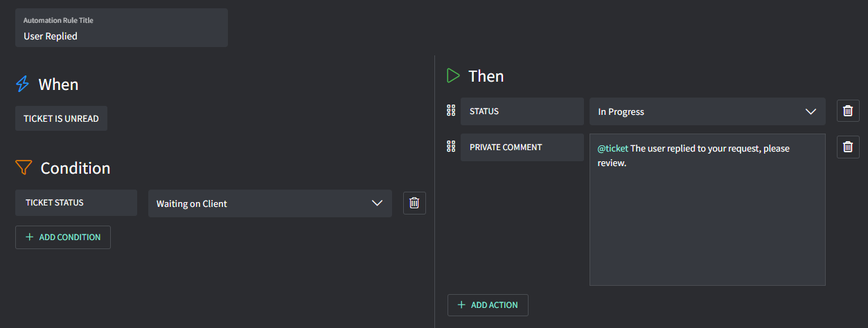
Task: Delete the Ticket Status condition
Action: point(414,203)
